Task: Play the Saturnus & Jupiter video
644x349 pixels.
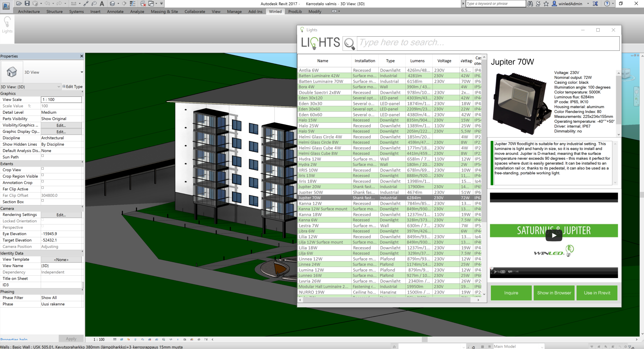Action: coord(554,235)
